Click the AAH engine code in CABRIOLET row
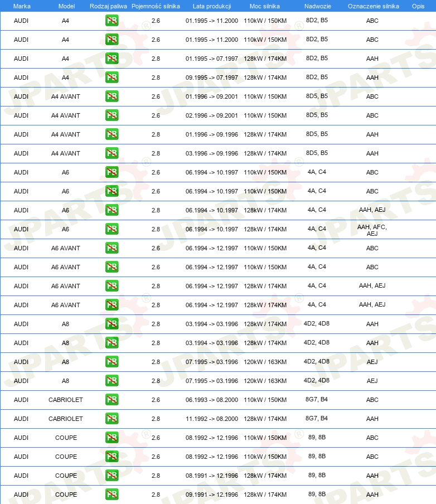The height and width of the screenshot is (504, 436). [x=372, y=419]
